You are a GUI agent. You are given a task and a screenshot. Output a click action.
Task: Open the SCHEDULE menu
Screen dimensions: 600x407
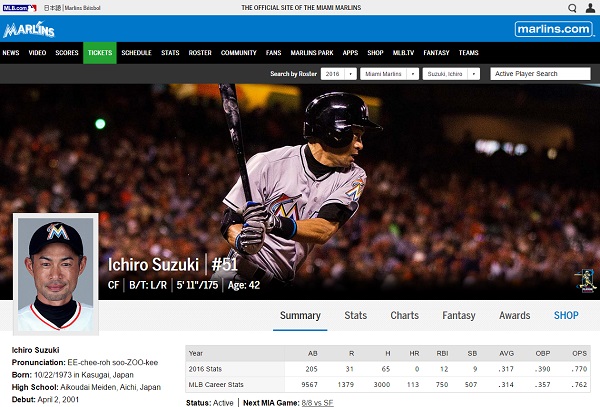tap(136, 53)
